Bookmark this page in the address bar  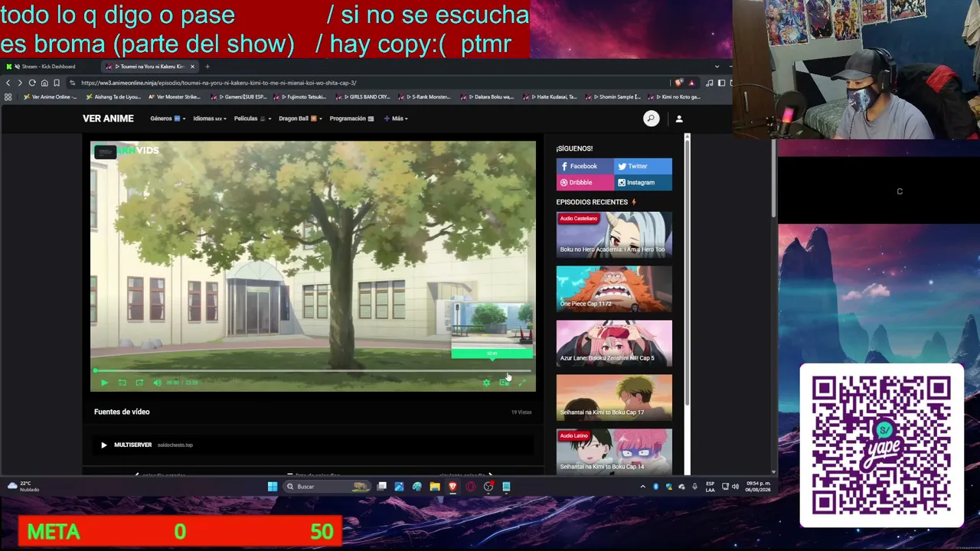click(x=57, y=83)
